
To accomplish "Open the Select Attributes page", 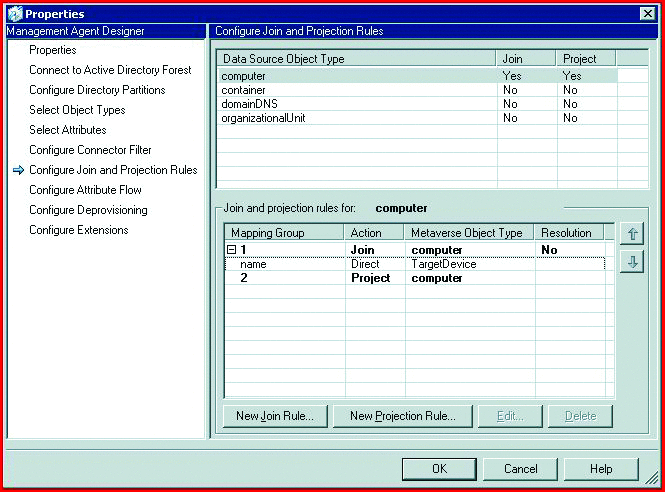I will (68, 130).
